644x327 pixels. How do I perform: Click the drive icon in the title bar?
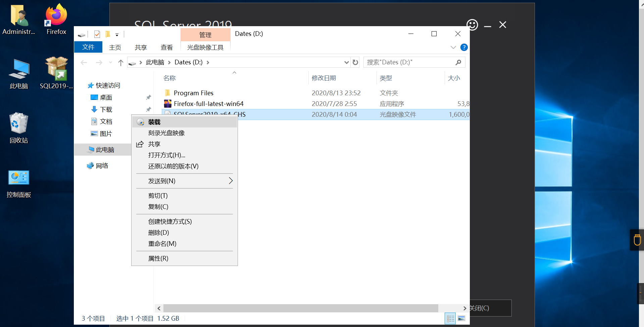(82, 35)
